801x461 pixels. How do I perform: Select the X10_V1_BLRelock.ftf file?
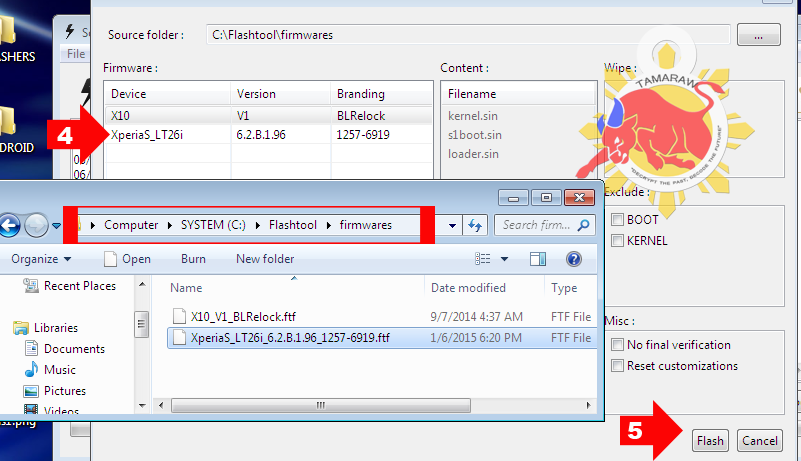click(243, 317)
